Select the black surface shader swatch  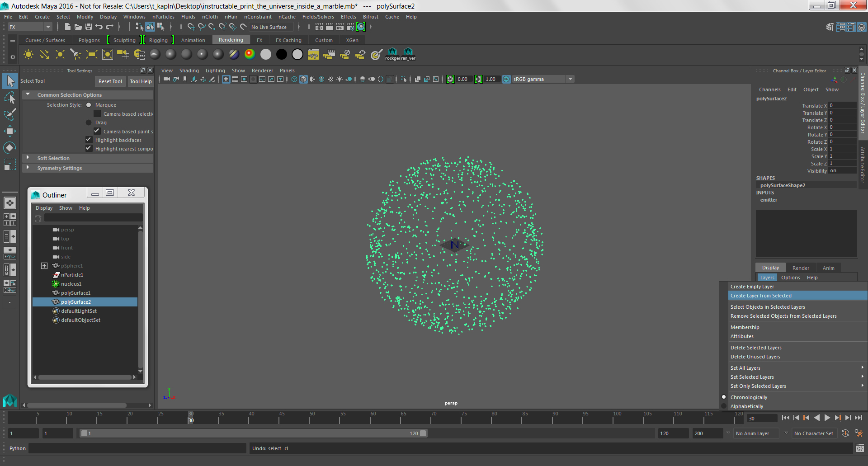pyautogui.click(x=282, y=54)
